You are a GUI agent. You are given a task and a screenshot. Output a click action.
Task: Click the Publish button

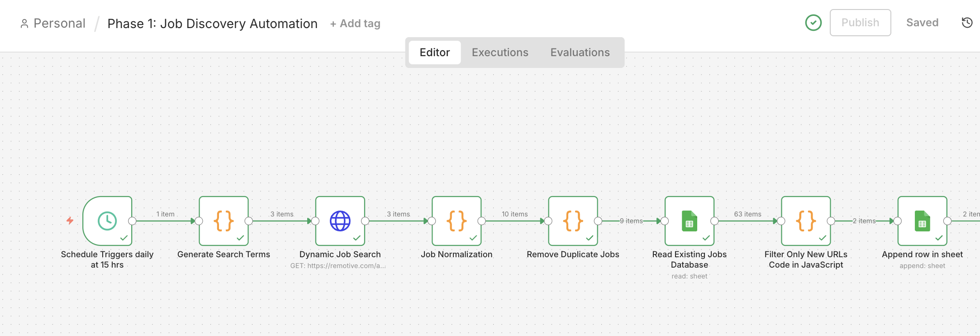tap(861, 23)
